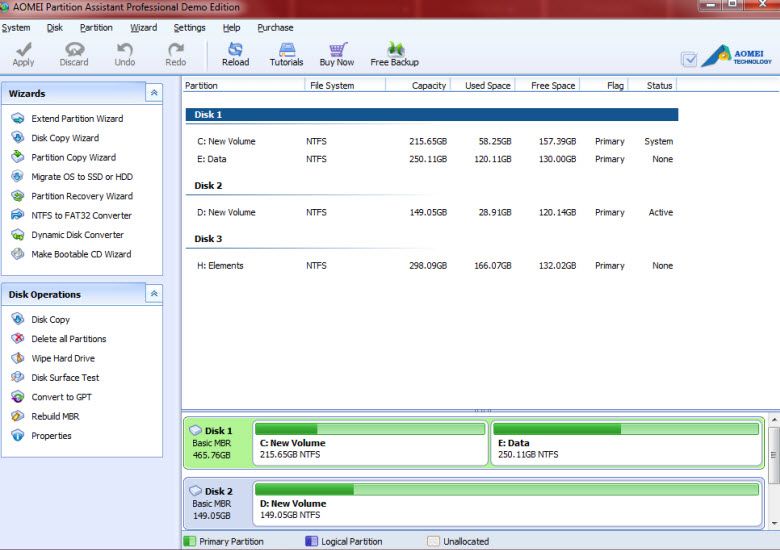
Task: Click the Free Backup icon
Action: pos(395,49)
